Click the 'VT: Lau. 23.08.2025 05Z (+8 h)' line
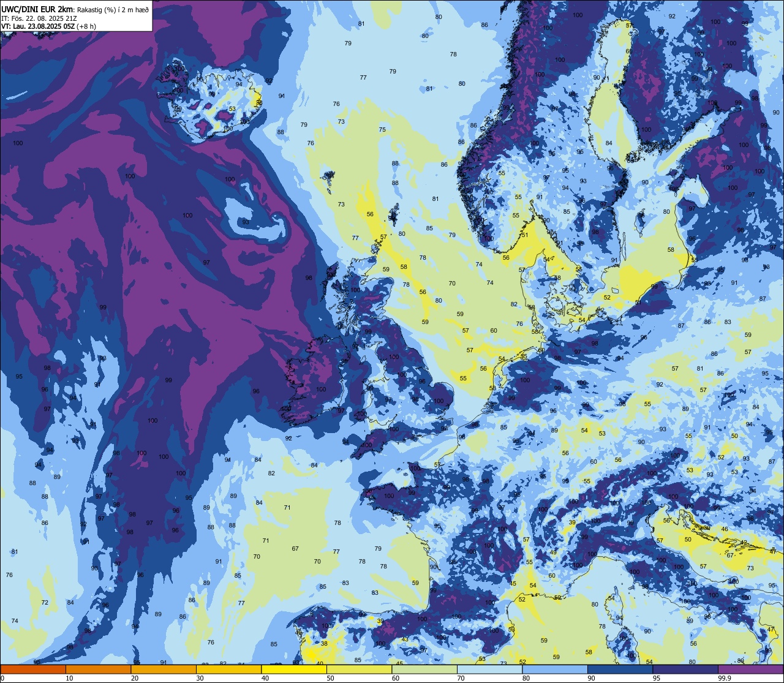784x683 pixels. tap(48, 26)
